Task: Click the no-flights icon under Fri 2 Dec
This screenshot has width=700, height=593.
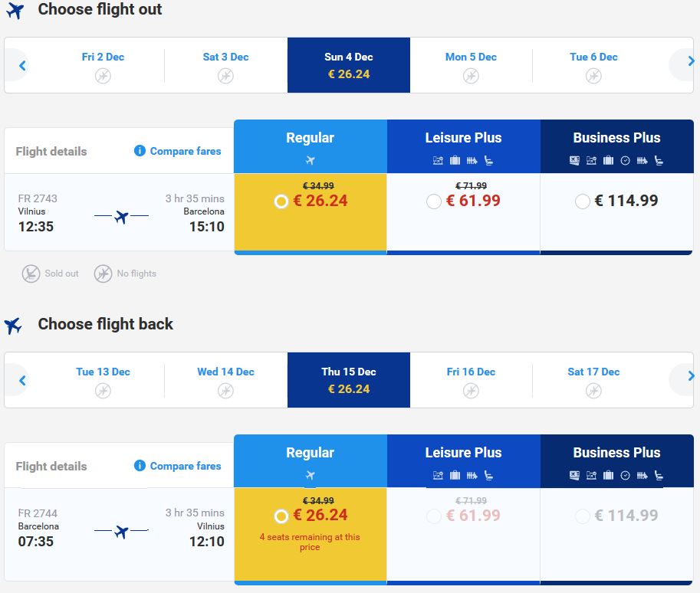Action: [x=104, y=76]
